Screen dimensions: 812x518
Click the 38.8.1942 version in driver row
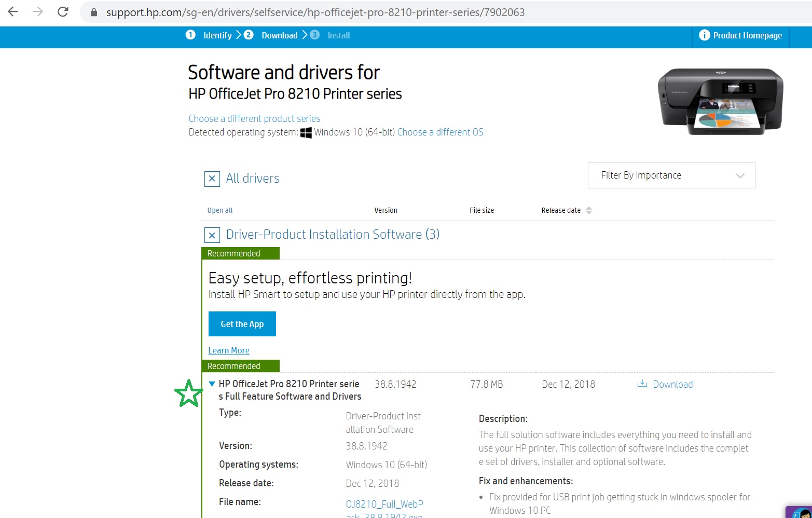(x=395, y=384)
